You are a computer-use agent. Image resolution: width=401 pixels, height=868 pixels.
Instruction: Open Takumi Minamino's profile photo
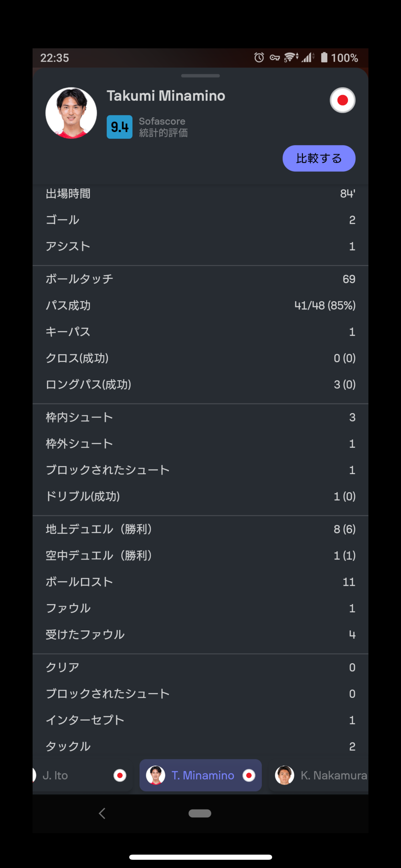[71, 113]
